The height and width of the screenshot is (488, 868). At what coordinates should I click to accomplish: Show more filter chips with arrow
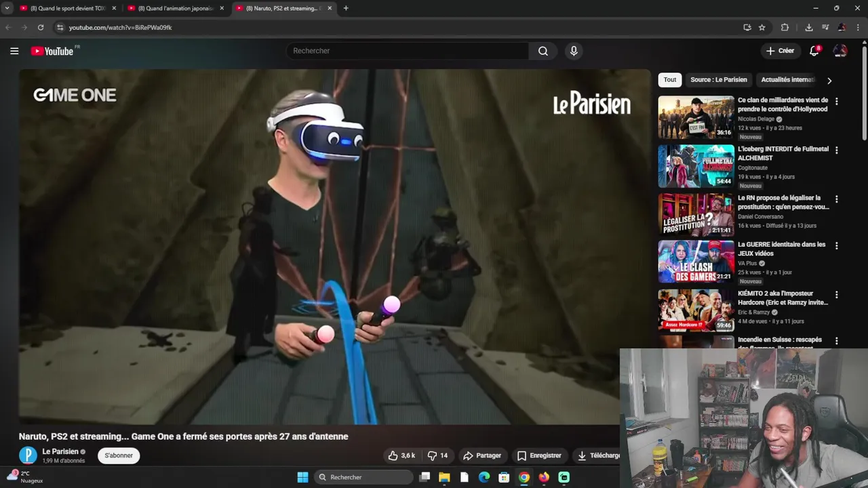tap(829, 80)
